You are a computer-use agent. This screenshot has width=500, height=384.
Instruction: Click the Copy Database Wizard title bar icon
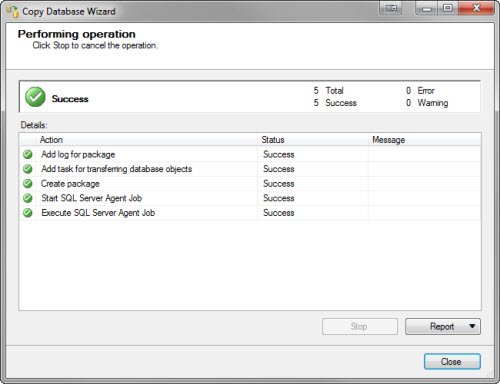[x=13, y=12]
